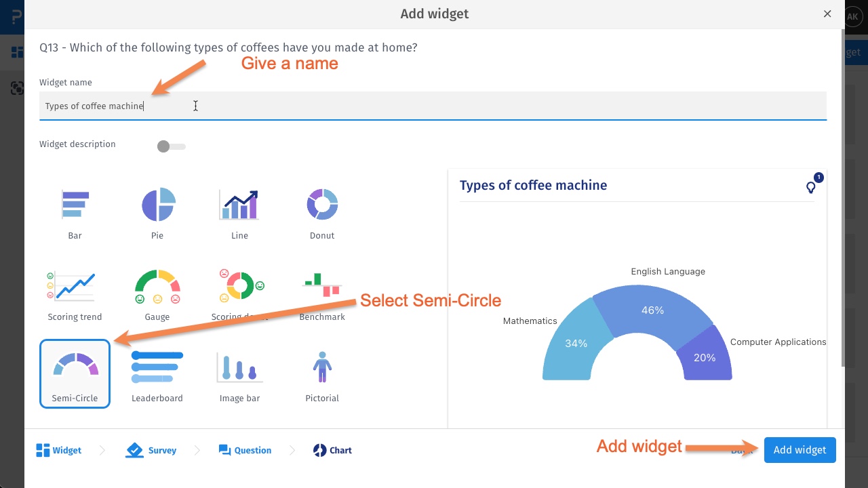This screenshot has height=488, width=868.
Task: Click the Add widget button
Action: click(x=800, y=450)
